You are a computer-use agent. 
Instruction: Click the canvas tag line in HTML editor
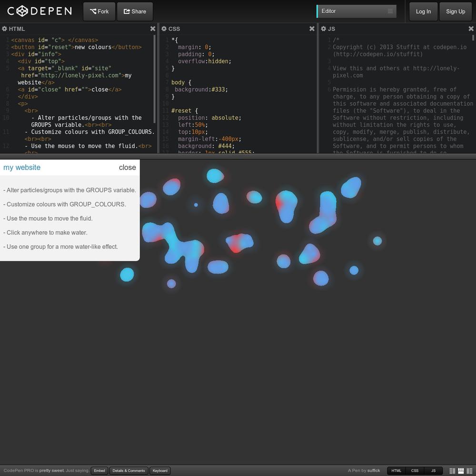tap(55, 40)
